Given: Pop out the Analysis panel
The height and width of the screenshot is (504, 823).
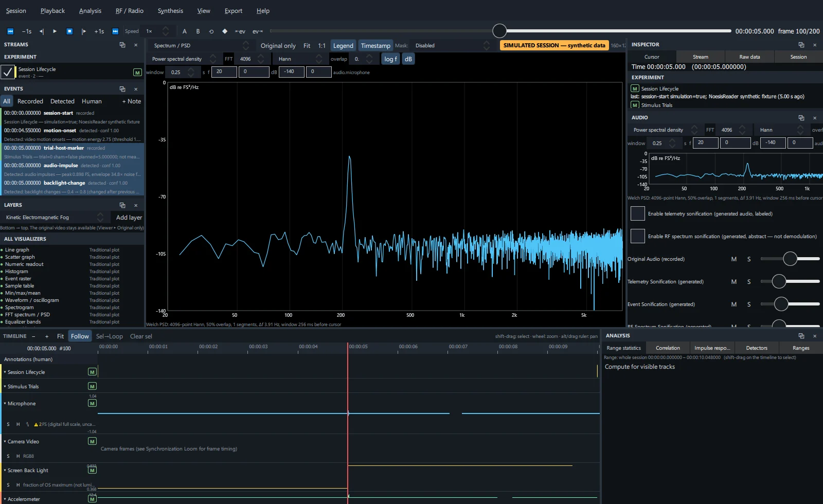Looking at the screenshot, I should (801, 336).
